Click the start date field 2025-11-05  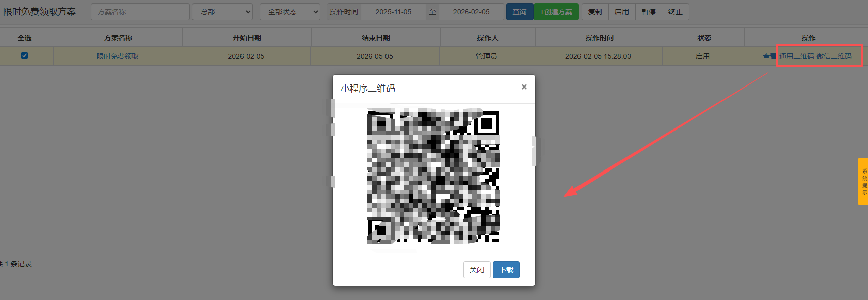coord(394,12)
